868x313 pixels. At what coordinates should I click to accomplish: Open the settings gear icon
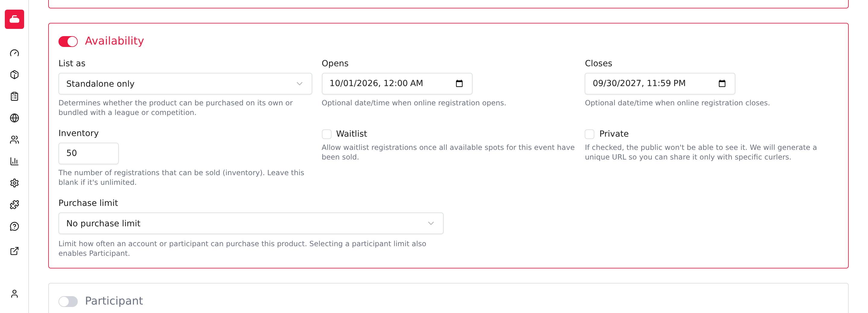click(14, 183)
